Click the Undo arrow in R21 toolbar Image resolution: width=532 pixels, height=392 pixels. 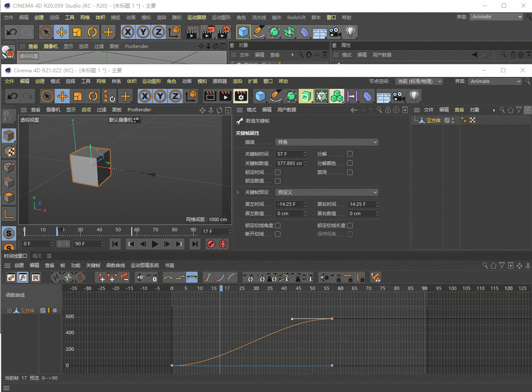point(12,97)
